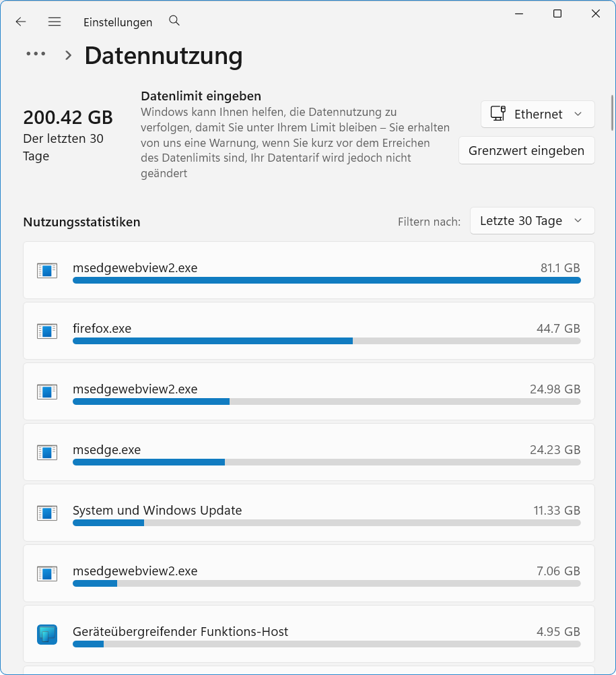Open the hamburger navigation menu
This screenshot has width=616, height=675.
tap(55, 22)
